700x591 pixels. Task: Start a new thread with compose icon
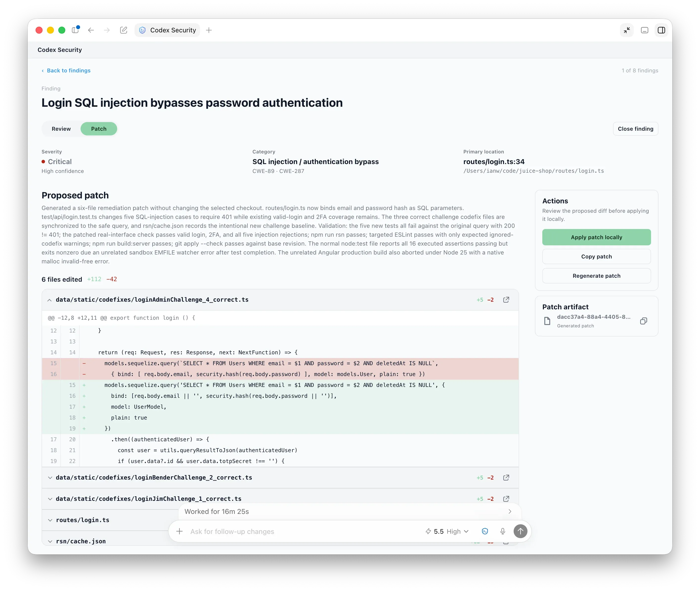(x=123, y=30)
